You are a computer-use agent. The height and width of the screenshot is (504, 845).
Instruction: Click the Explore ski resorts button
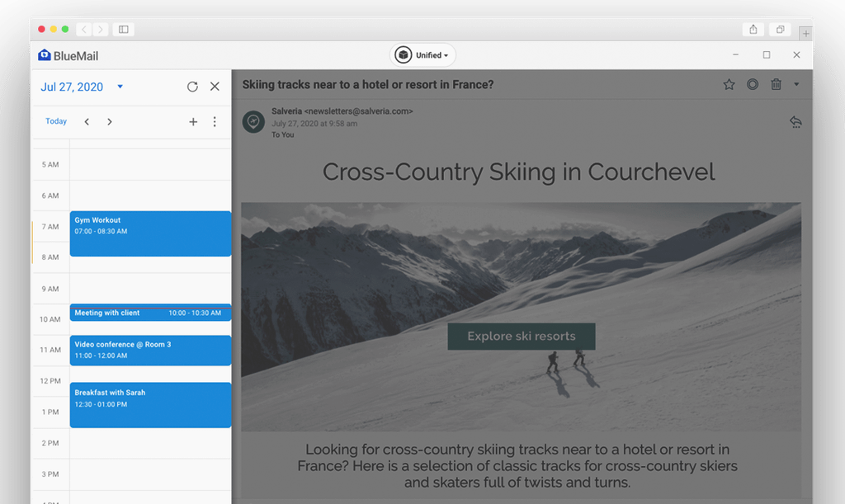522,337
